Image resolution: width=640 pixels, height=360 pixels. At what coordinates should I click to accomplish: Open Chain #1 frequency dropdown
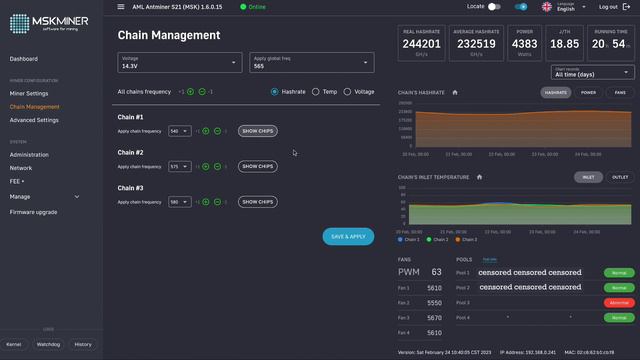coord(180,131)
